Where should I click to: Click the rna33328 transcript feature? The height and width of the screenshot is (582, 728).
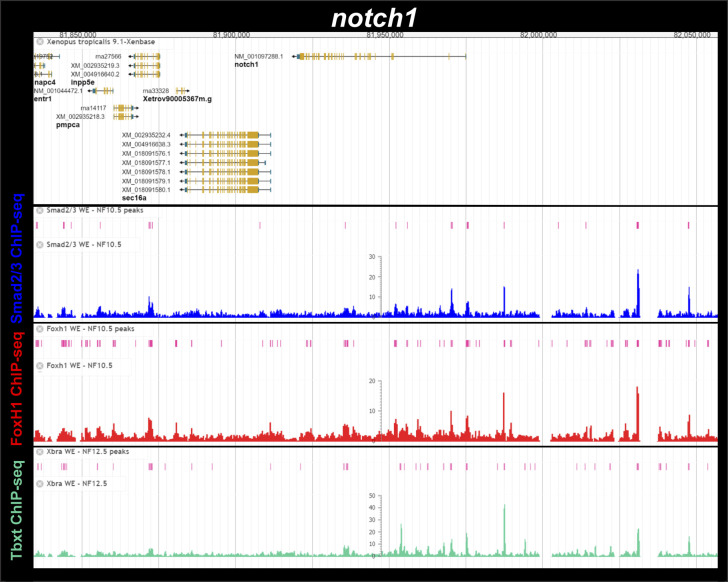tap(182, 91)
